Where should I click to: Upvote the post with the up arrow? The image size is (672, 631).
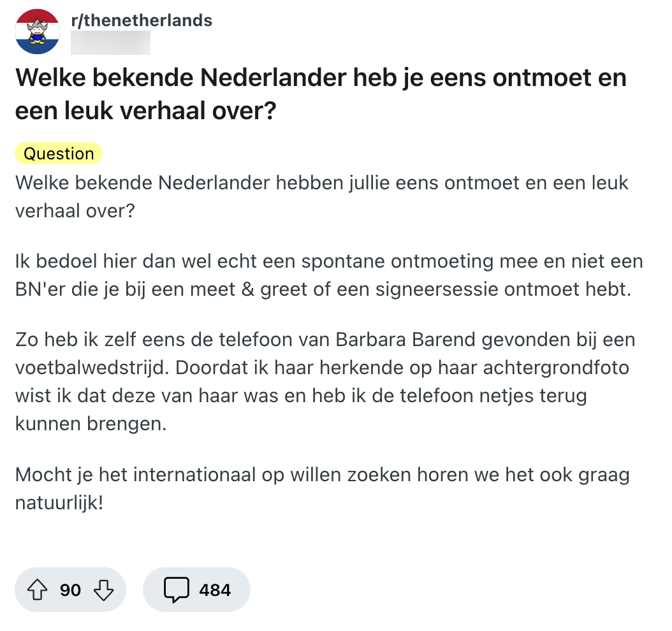pyautogui.click(x=39, y=590)
